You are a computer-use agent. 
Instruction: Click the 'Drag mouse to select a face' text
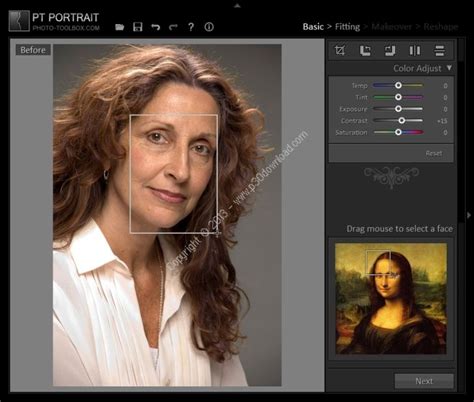point(399,229)
